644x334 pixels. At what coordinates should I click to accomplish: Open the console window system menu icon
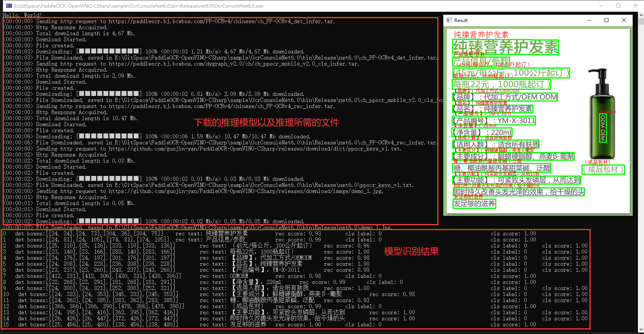tap(9, 6)
